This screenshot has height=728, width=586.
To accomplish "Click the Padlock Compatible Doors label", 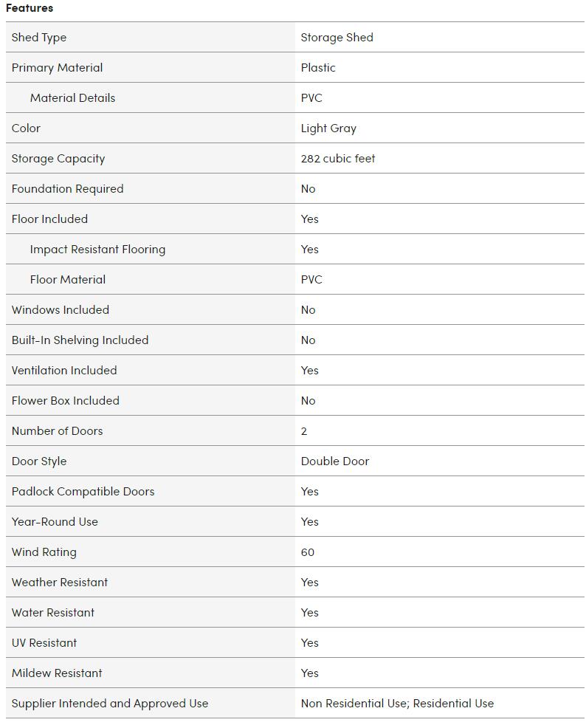I will 83,492.
